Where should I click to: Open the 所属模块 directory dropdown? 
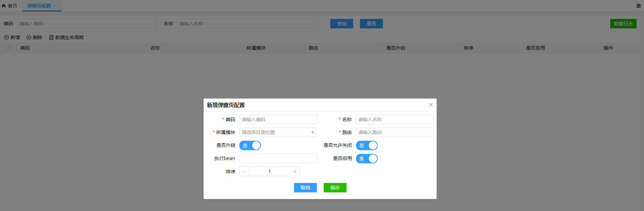[278, 132]
